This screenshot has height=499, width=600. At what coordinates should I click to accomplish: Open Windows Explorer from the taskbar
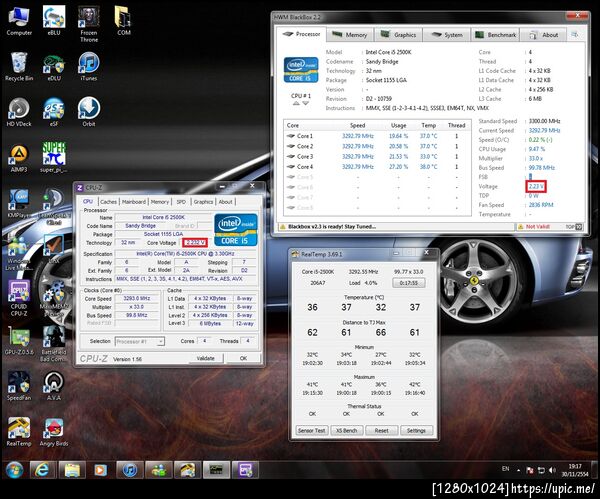tap(72, 470)
